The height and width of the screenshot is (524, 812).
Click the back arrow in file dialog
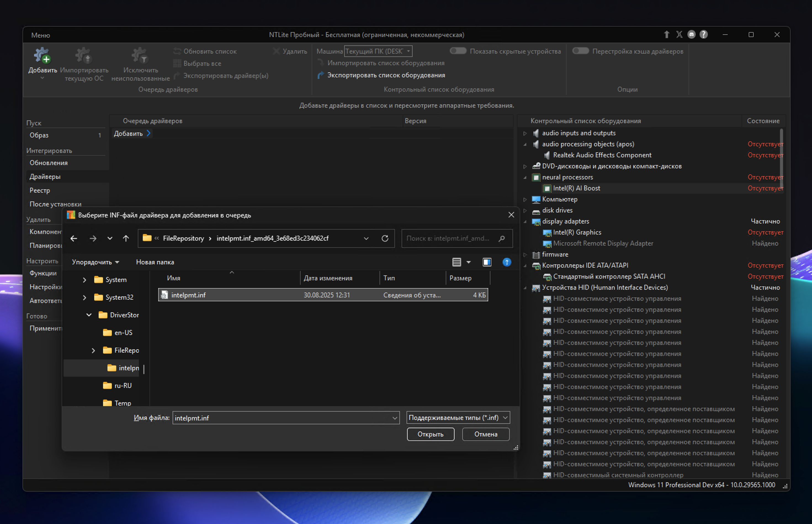click(74, 238)
